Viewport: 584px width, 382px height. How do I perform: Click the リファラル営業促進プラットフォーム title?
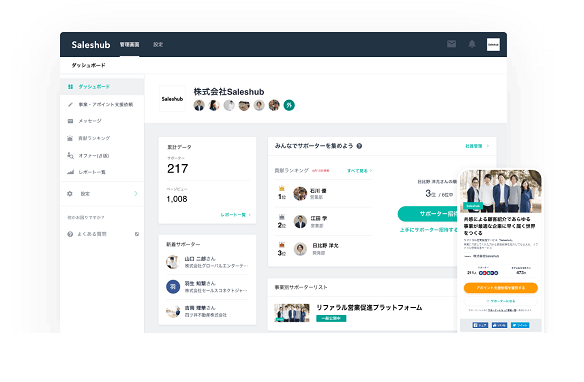coord(369,308)
